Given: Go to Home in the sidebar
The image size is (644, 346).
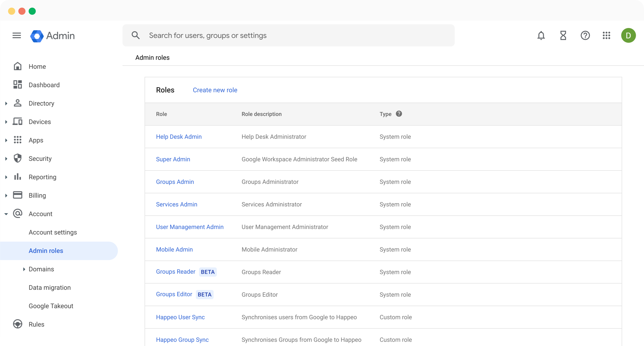Looking at the screenshot, I should point(37,66).
